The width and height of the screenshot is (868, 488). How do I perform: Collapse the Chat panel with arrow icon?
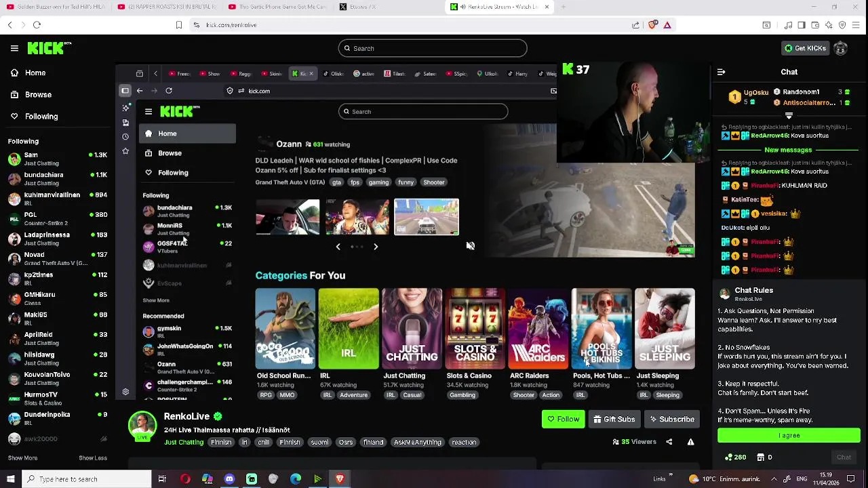[721, 72]
